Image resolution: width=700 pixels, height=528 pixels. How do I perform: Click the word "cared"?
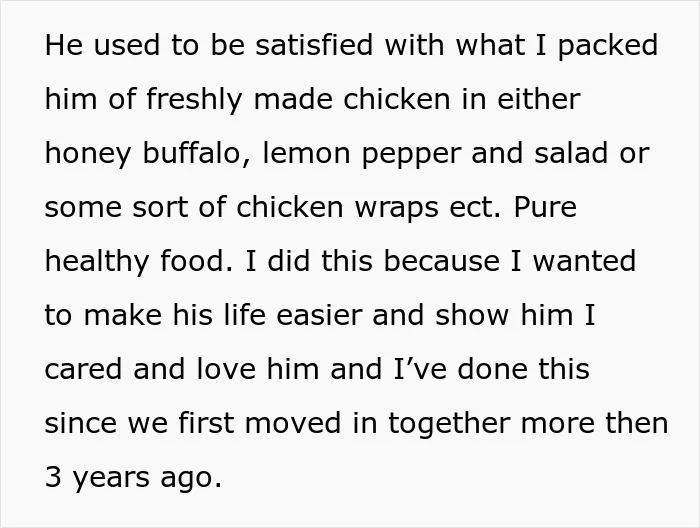83,369
